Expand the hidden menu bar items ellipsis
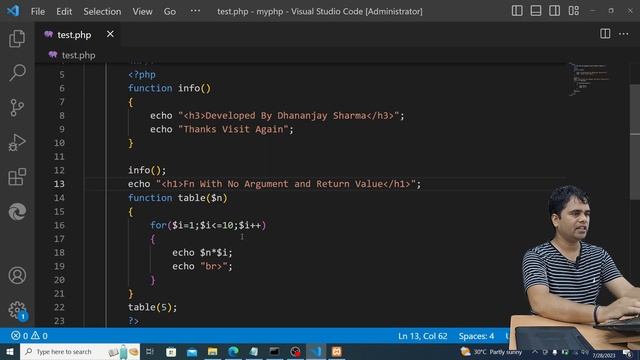Image resolution: width=640 pixels, height=360 pixels. pyautogui.click(x=195, y=11)
